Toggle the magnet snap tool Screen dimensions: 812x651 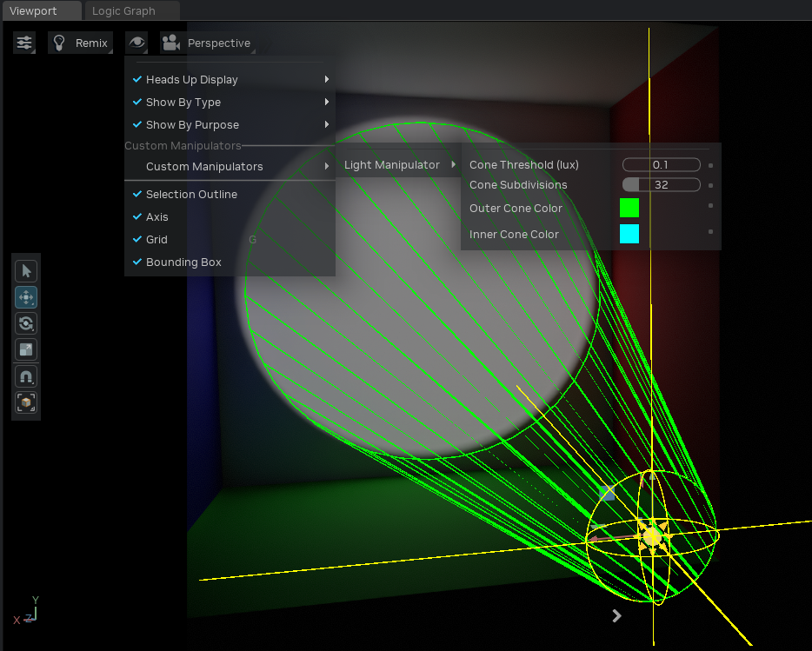(26, 376)
